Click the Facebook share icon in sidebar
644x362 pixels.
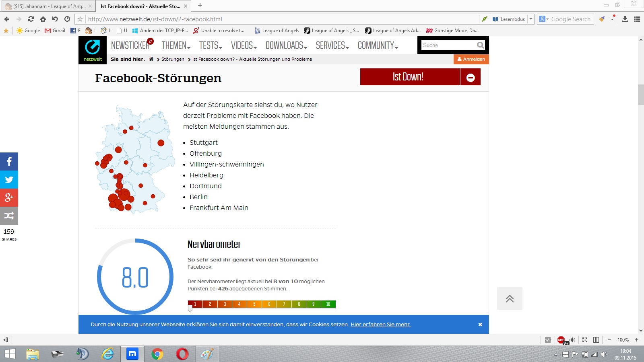tap(9, 161)
